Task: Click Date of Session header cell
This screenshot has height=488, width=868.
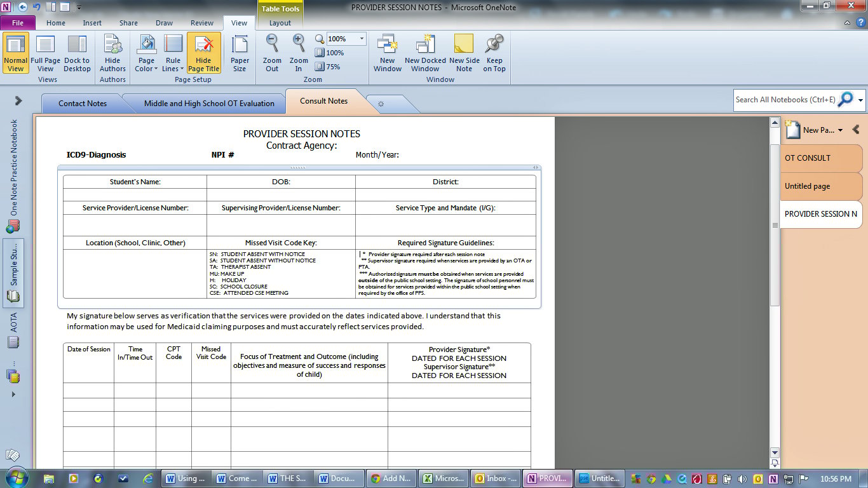Action: click(89, 362)
